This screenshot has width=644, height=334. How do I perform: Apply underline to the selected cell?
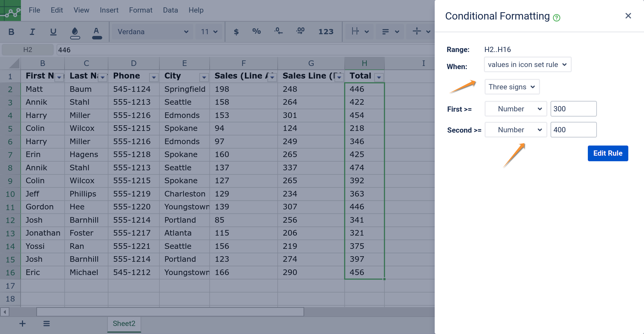[53, 32]
